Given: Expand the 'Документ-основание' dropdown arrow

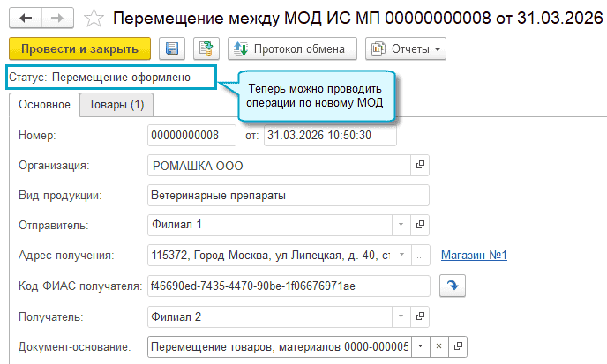Looking at the screenshot, I should click(x=421, y=346).
